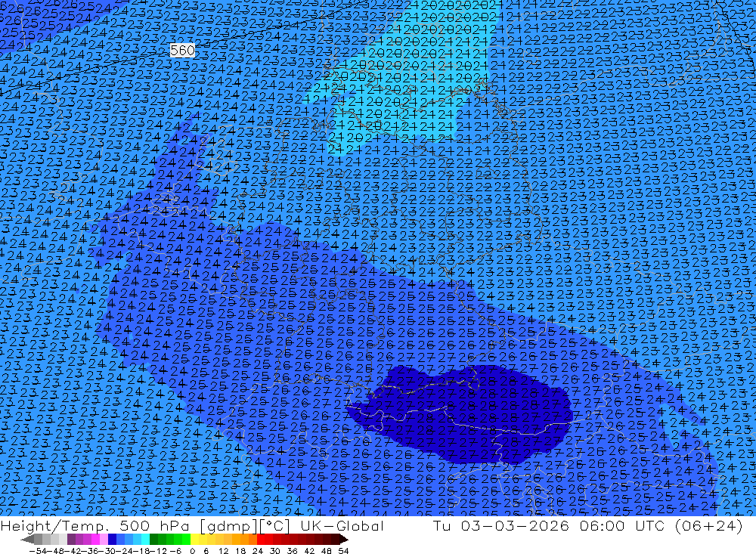
Task: Click the grey left arrow of the color scale
Action: 27,540
